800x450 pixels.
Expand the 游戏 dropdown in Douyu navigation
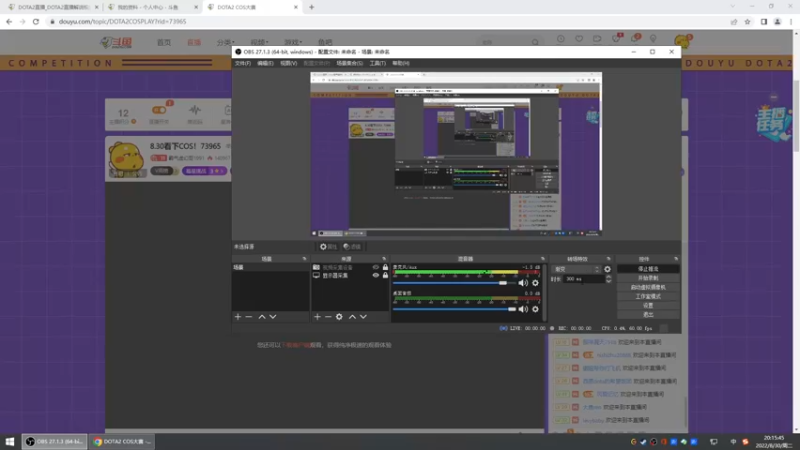[x=293, y=42]
